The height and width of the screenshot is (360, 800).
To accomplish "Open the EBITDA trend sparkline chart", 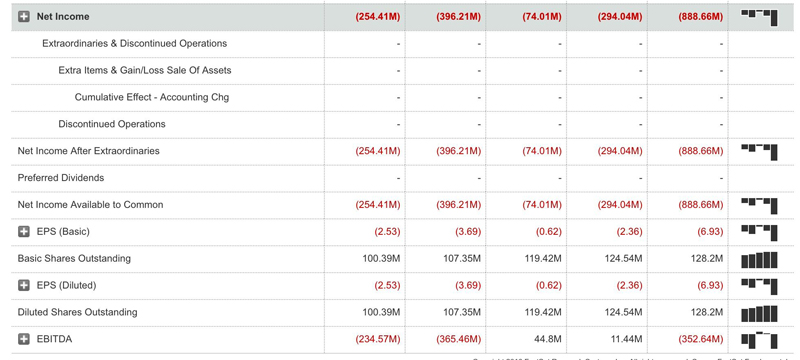I will pyautogui.click(x=760, y=340).
